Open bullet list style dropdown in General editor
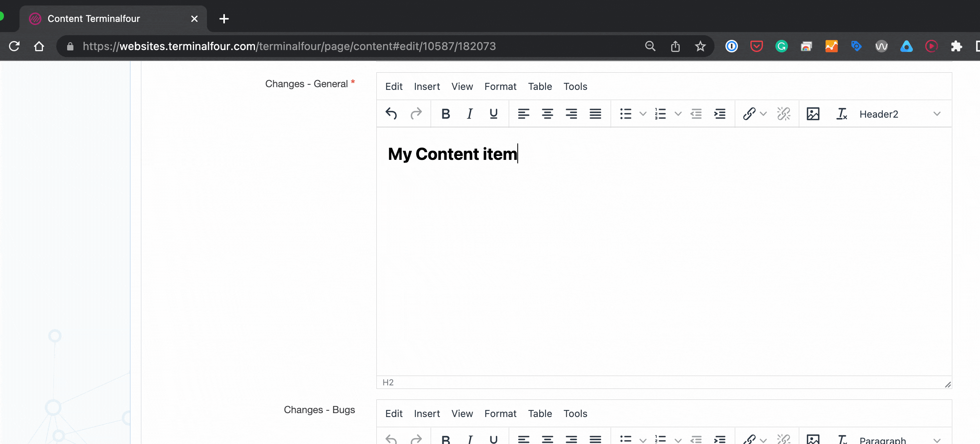Image resolution: width=980 pixels, height=444 pixels. [x=643, y=114]
